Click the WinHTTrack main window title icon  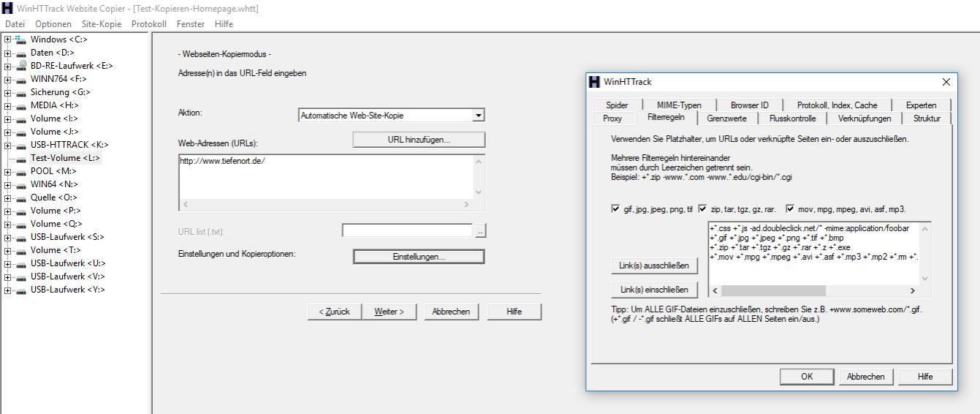tap(7, 8)
